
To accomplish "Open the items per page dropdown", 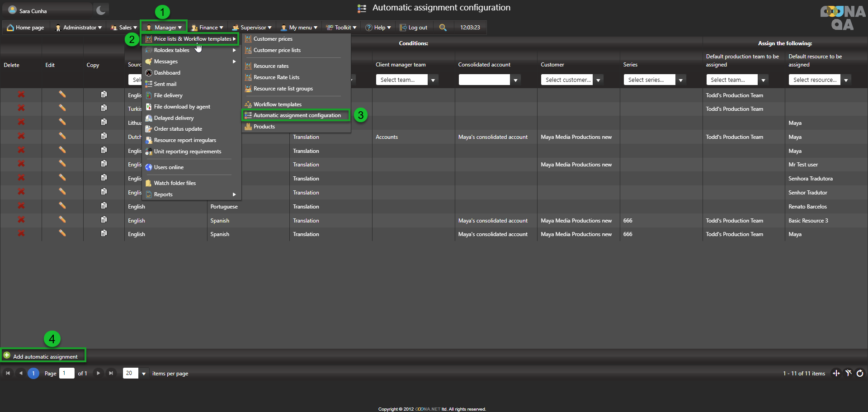I will 144,374.
